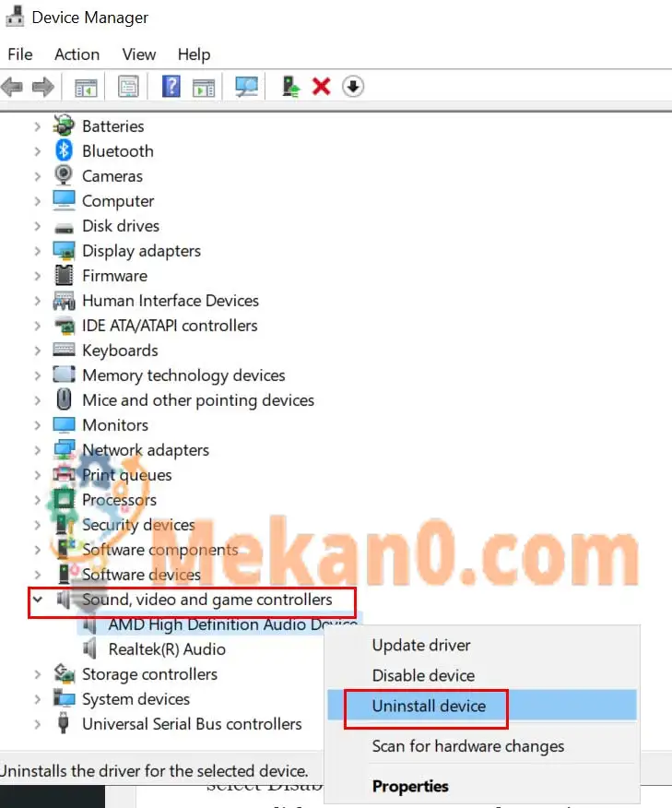672x808 pixels.
Task: Click the Properties sheet toolbar icon
Action: pos(128,86)
